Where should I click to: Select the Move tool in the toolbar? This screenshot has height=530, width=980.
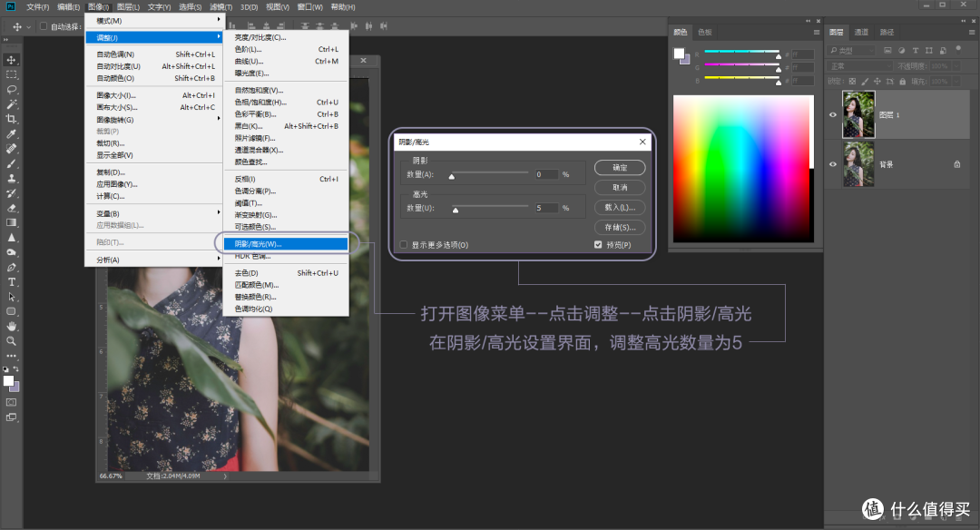pyautogui.click(x=11, y=60)
